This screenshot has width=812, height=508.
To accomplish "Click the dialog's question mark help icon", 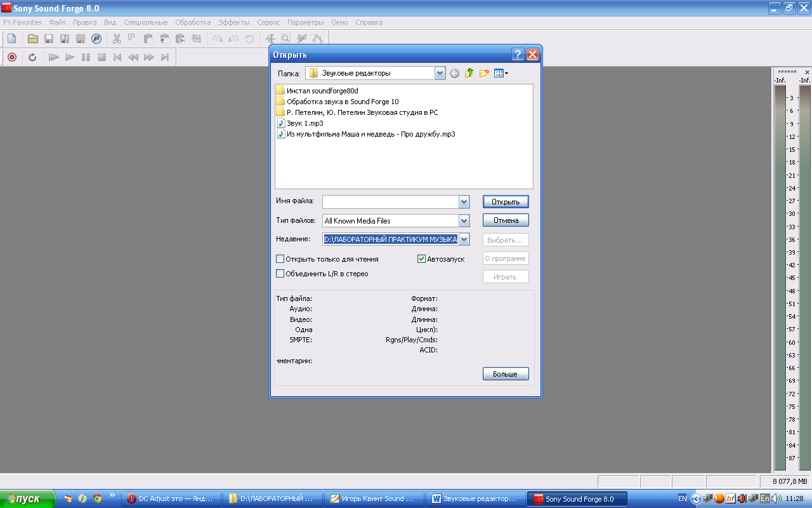I will pyautogui.click(x=518, y=55).
